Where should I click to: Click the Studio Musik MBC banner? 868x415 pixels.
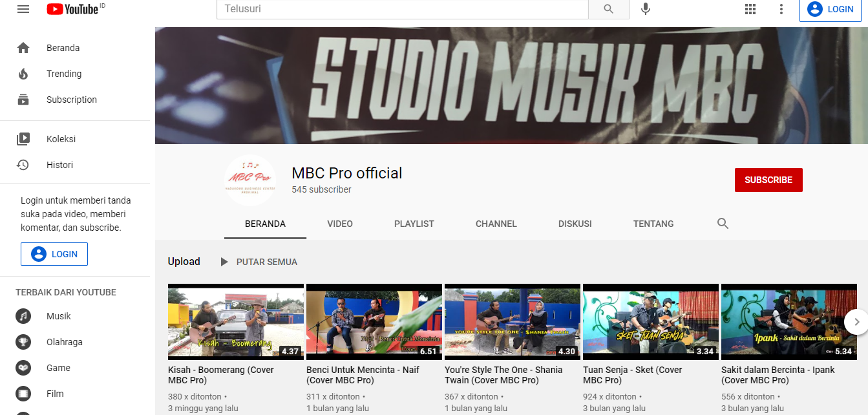point(511,85)
